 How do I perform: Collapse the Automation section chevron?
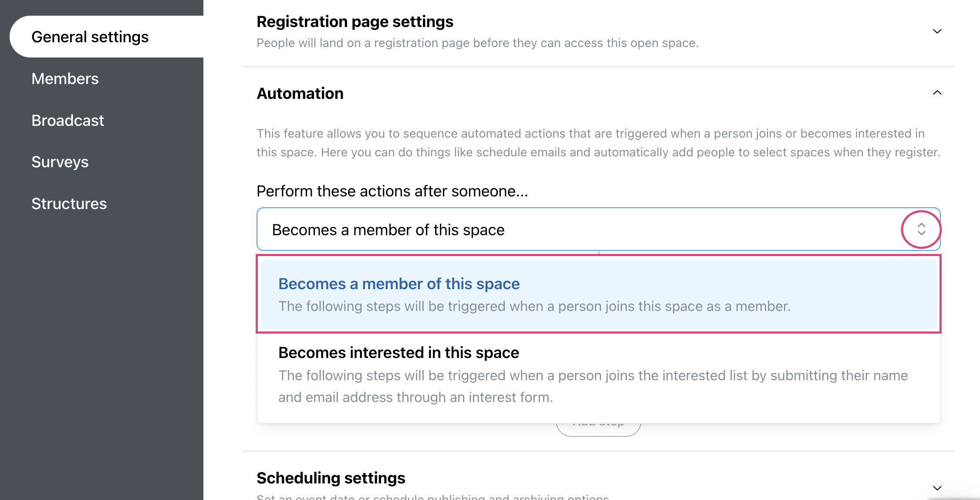click(937, 93)
